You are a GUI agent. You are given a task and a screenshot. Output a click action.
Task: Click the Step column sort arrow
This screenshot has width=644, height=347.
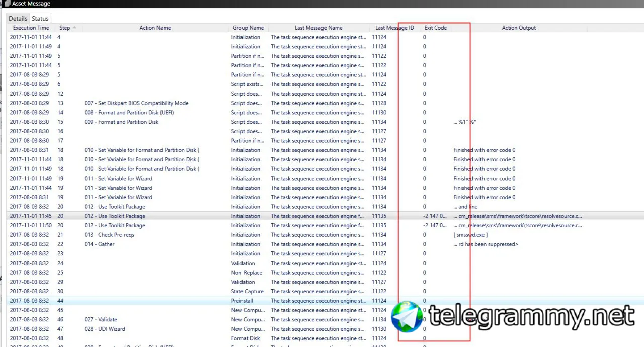(x=75, y=28)
